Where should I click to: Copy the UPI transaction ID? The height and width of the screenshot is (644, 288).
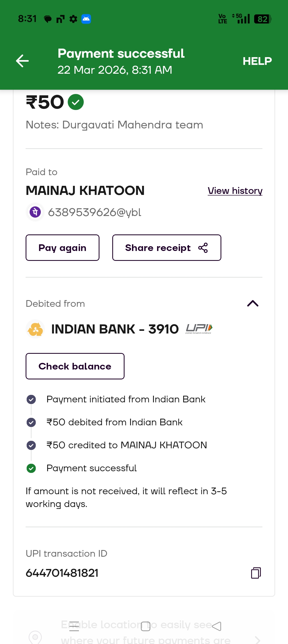tap(256, 573)
